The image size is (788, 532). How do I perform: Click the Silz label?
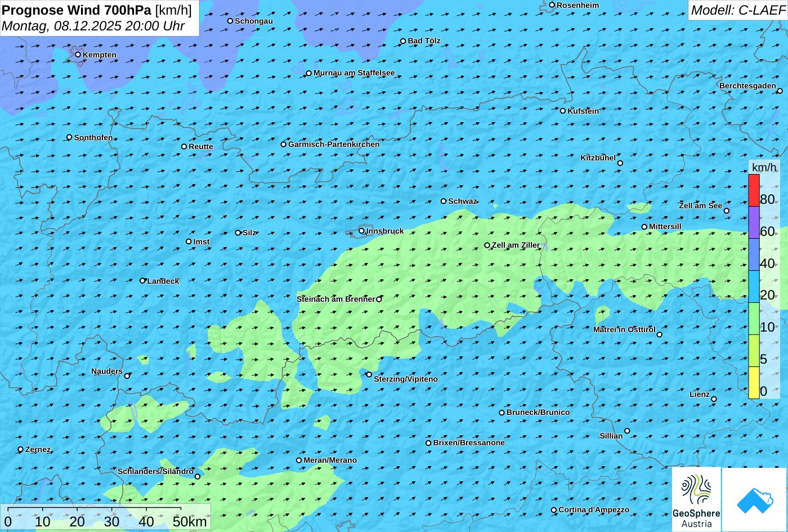click(249, 233)
